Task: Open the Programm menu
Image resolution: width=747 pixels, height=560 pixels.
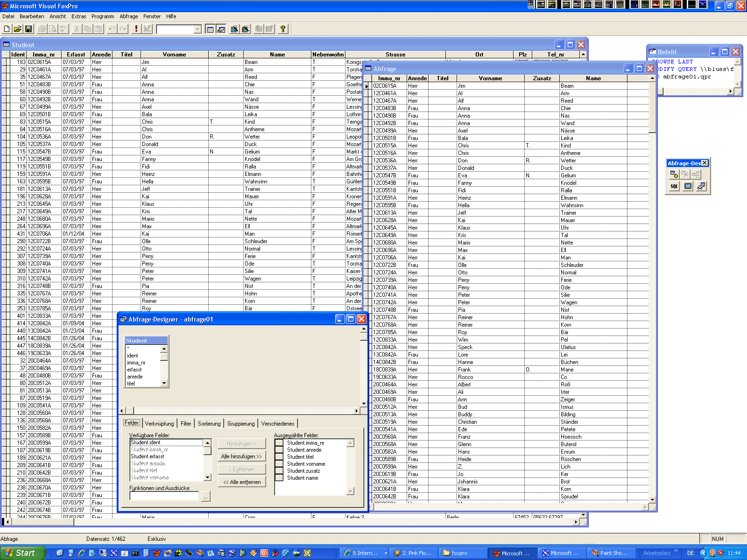Action: point(103,16)
